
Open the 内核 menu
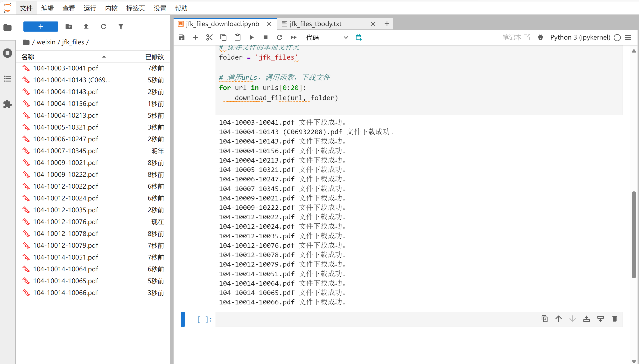pos(111,8)
